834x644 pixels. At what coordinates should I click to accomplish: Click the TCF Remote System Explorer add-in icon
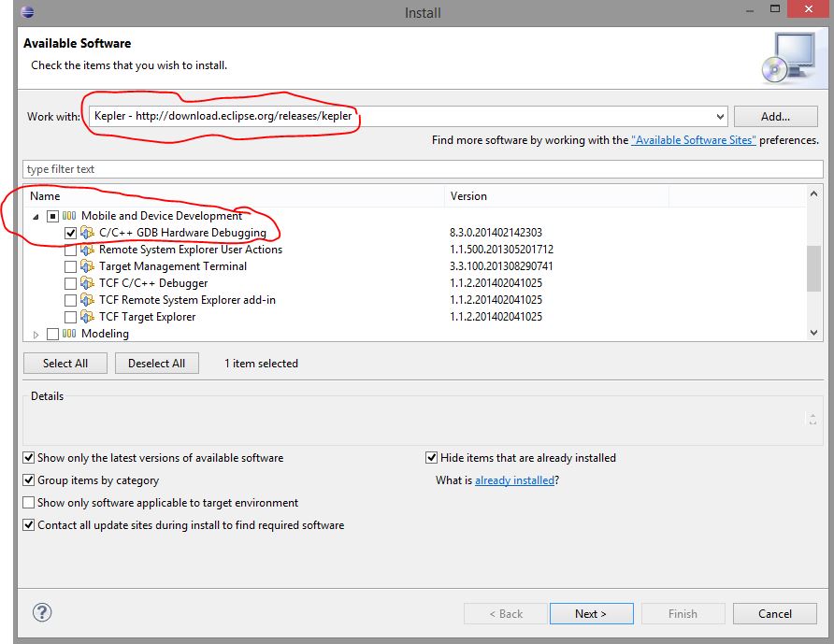coord(87,300)
